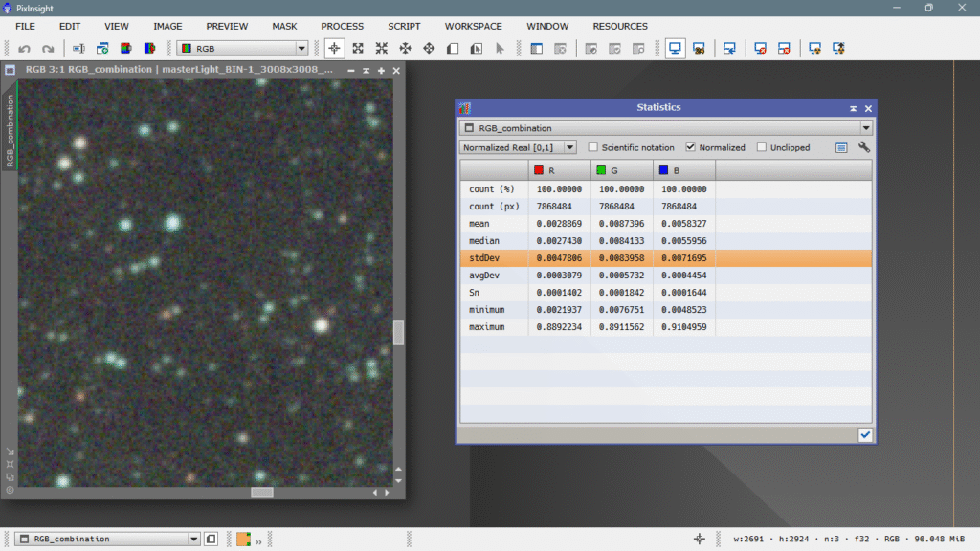Click the B channel column header

tap(684, 170)
